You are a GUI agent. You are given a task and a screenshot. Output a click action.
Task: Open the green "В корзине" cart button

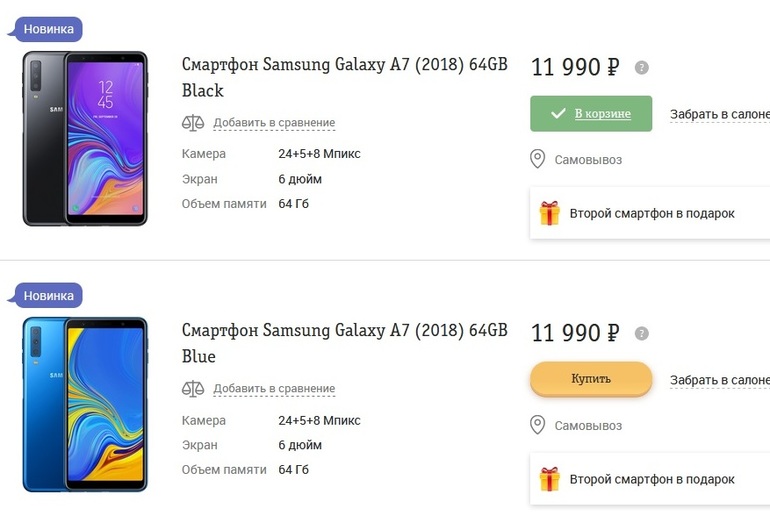point(590,114)
